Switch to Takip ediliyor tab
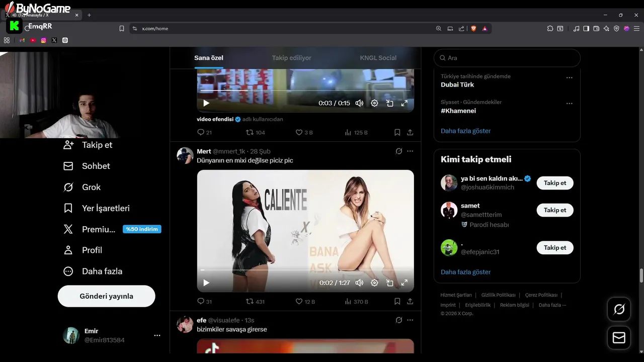 pyautogui.click(x=292, y=58)
